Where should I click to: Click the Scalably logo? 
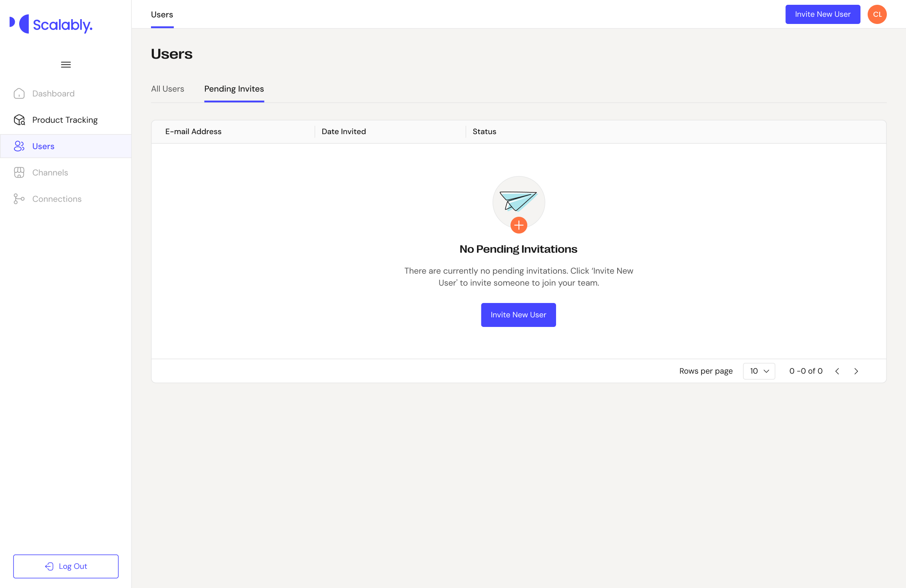pyautogui.click(x=51, y=24)
